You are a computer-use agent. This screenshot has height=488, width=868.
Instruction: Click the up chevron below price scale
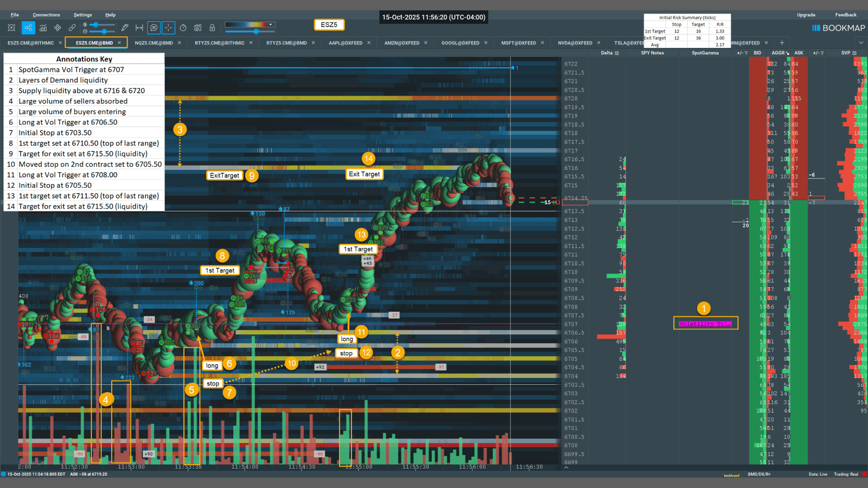click(x=566, y=467)
